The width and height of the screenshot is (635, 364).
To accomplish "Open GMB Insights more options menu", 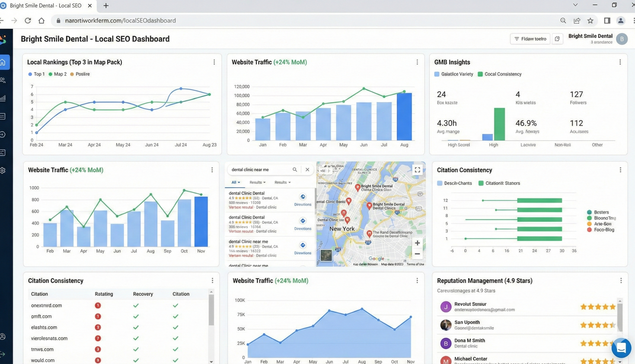I will click(x=620, y=62).
